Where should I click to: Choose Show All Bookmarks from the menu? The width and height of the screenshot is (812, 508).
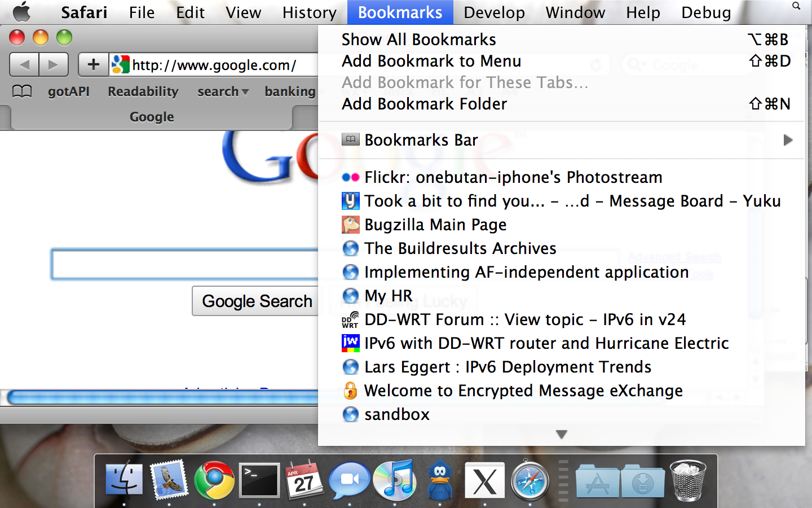point(562,40)
